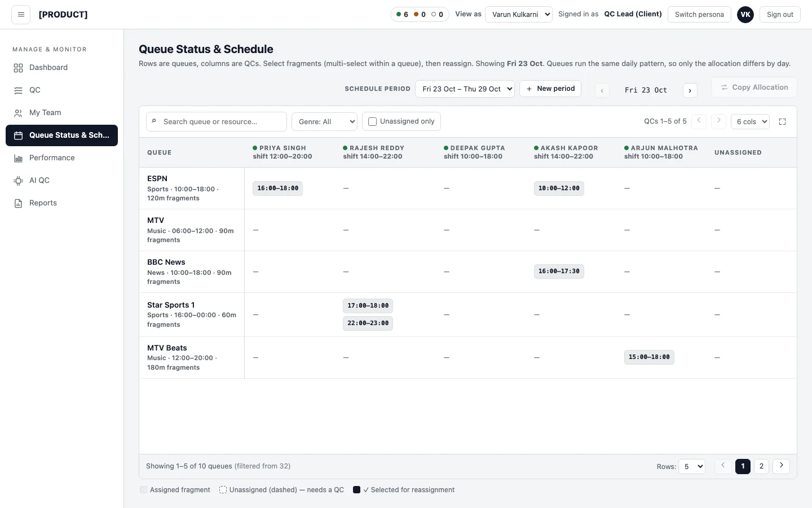Image resolution: width=812 pixels, height=508 pixels.
Task: Select Queue Status & Schedule nav item
Action: (62, 135)
